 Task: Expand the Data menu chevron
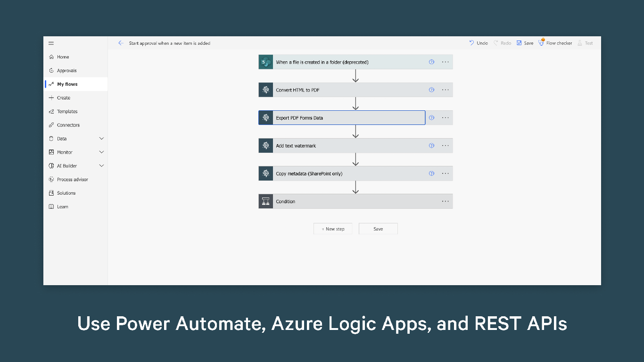101,139
